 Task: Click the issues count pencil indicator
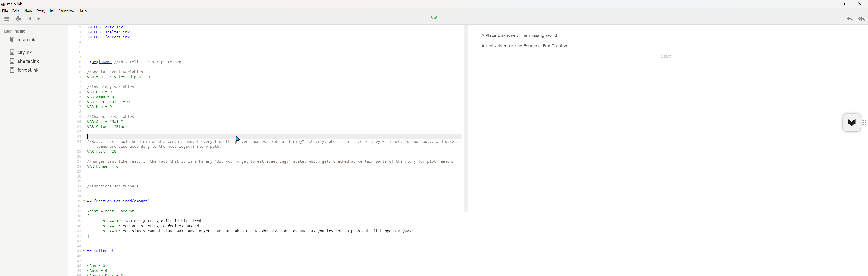[x=434, y=18]
